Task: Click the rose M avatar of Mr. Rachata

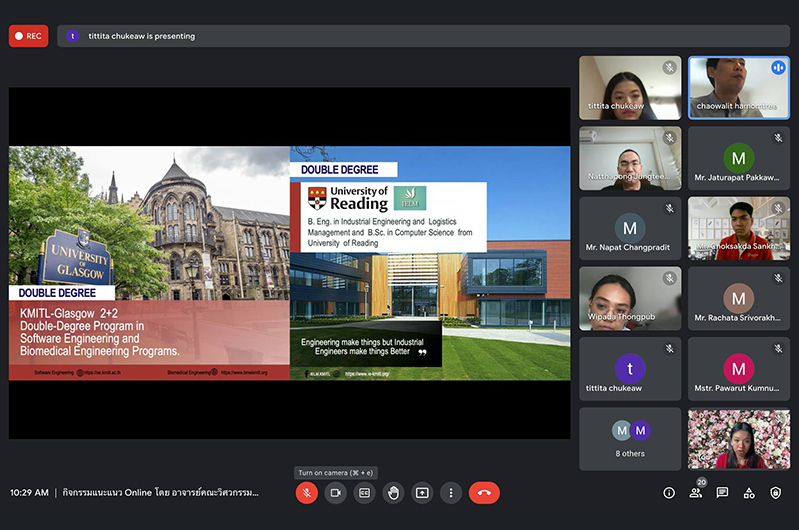Action: pos(739,298)
